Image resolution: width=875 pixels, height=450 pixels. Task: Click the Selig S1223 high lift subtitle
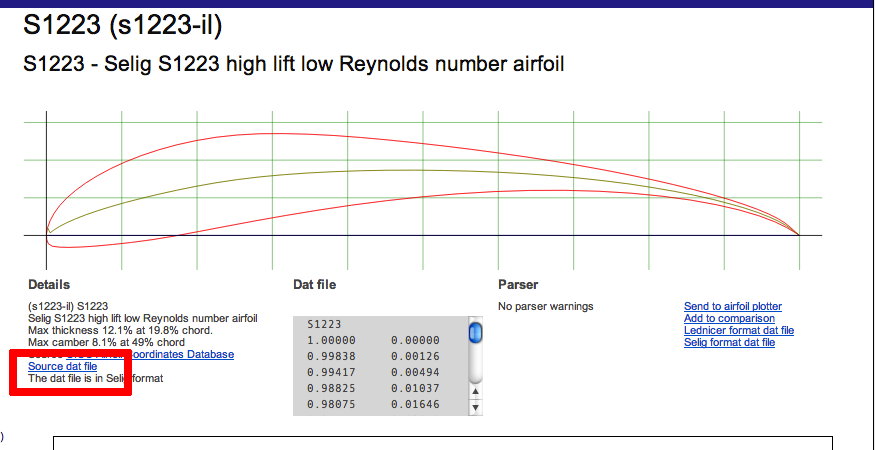click(x=294, y=65)
